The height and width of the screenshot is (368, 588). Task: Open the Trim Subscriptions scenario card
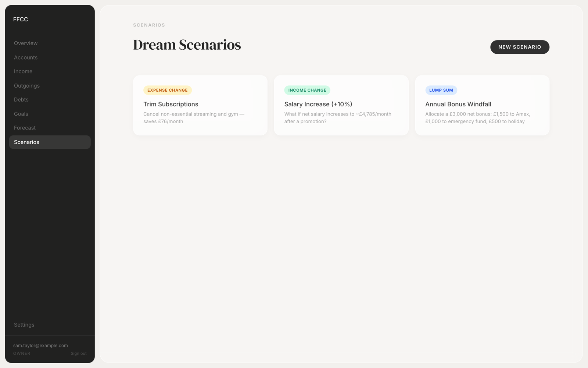tap(200, 105)
